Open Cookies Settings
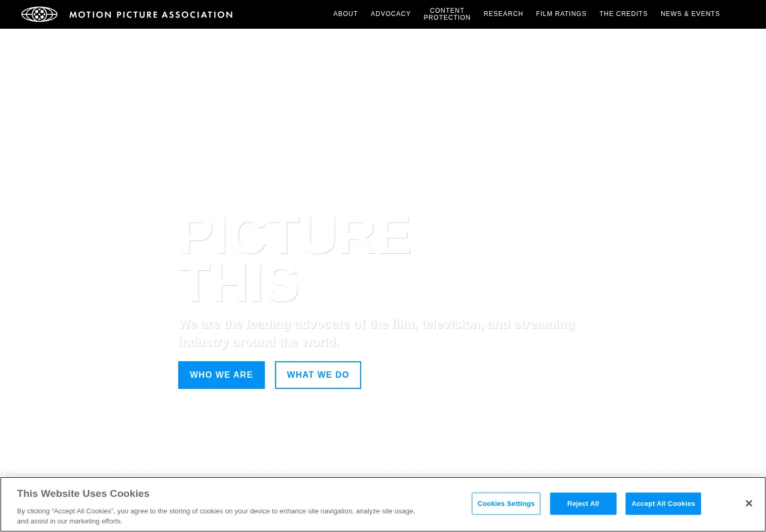The image size is (766, 532). (x=506, y=504)
